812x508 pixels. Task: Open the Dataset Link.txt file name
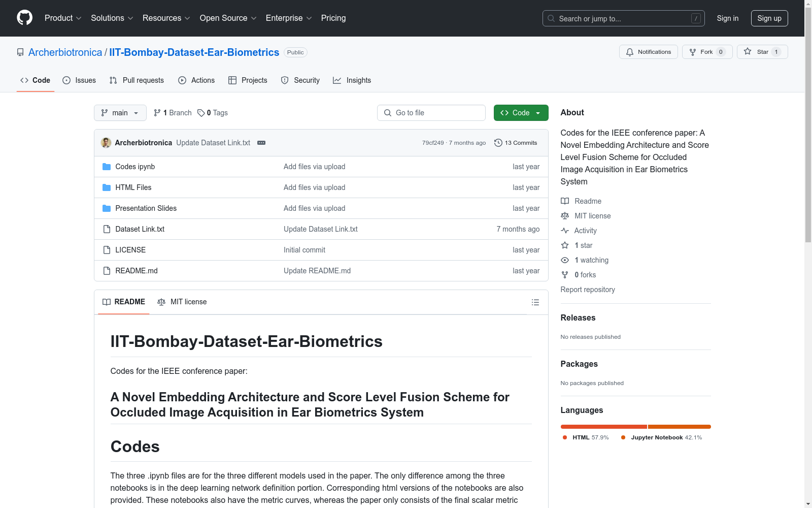(140, 229)
